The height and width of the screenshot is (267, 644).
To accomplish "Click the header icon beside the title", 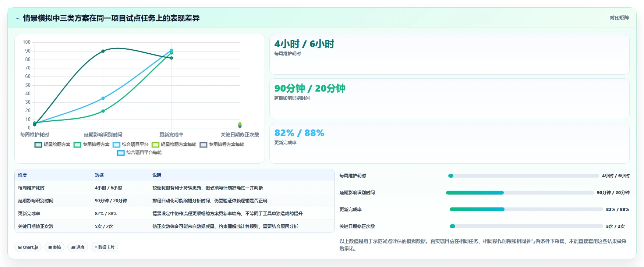I will coord(17,18).
